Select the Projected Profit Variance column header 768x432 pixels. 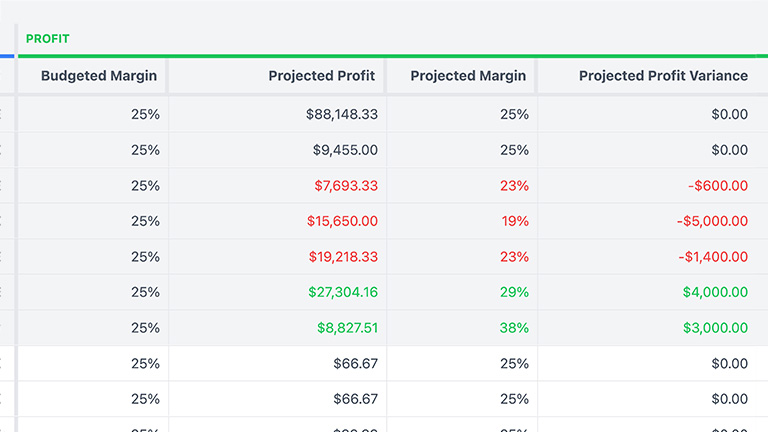coord(663,76)
